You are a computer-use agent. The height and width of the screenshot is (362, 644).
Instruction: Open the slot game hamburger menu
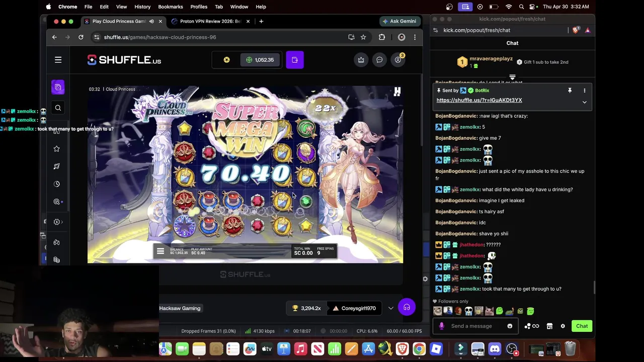tap(160, 251)
